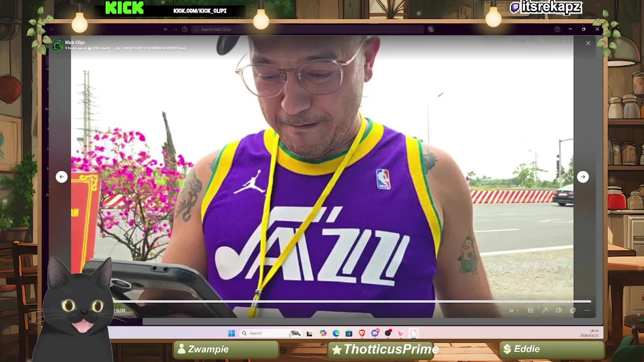This screenshot has width=644, height=362.
Task: Toggle the split side-by-side view
Action: [x=559, y=310]
